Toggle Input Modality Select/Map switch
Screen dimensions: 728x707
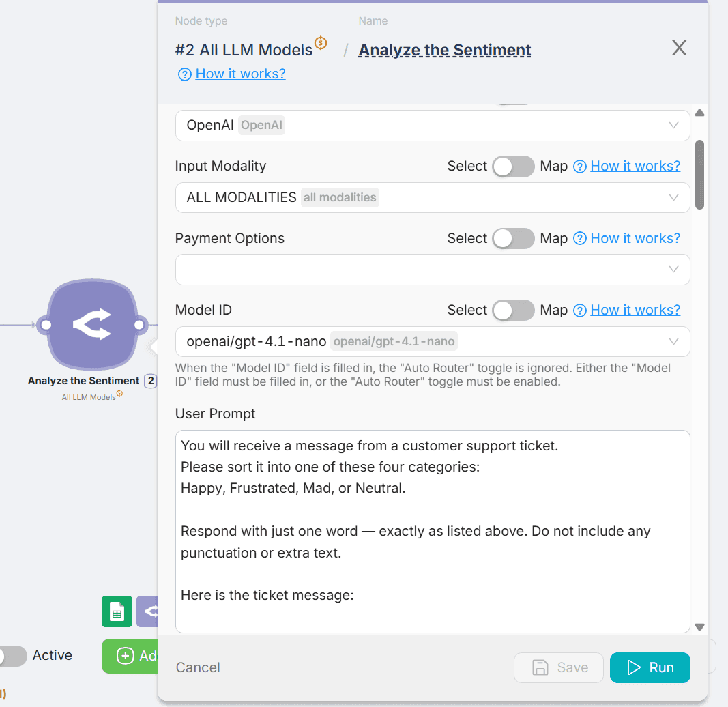tap(513, 167)
